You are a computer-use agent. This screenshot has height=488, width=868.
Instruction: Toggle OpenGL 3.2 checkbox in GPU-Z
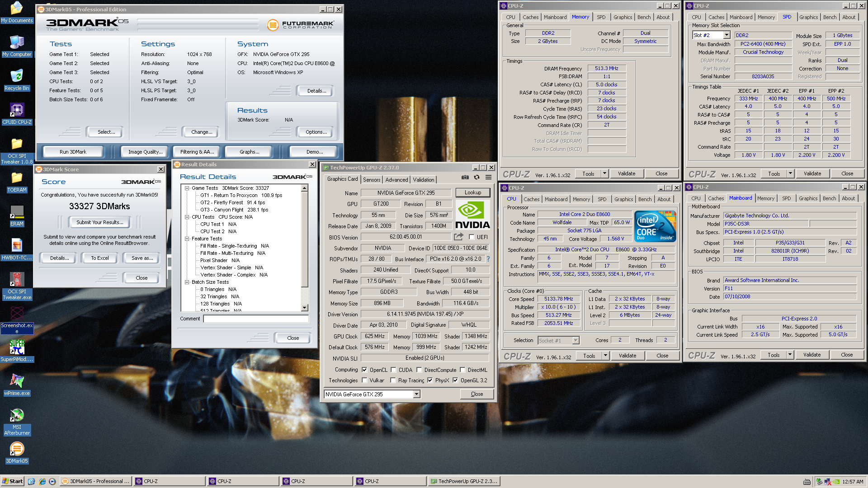[x=455, y=380]
